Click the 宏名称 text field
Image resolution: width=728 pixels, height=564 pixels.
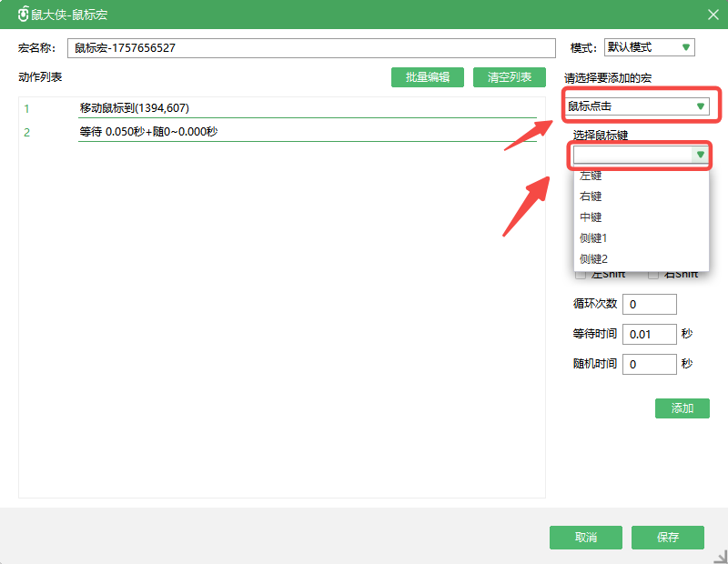[310, 47]
